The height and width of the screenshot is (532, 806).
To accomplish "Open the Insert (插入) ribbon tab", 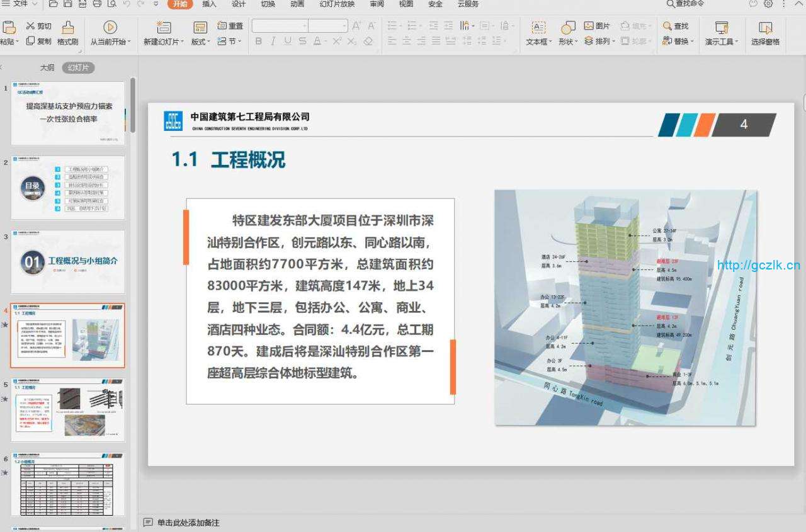I will pos(209,4).
